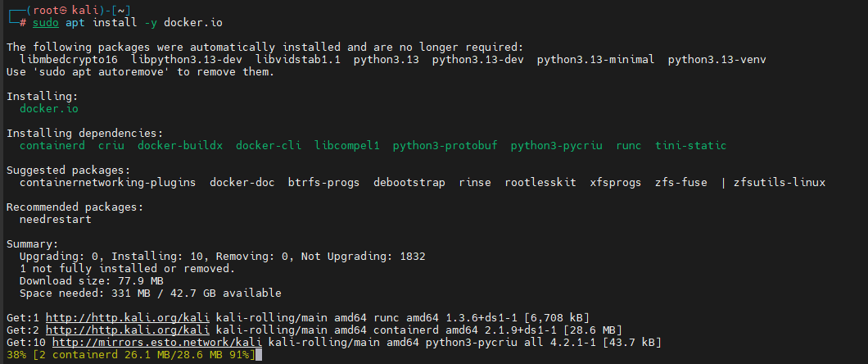The width and height of the screenshot is (868, 364).
Task: Click the needrestart recommended package
Action: (56, 220)
